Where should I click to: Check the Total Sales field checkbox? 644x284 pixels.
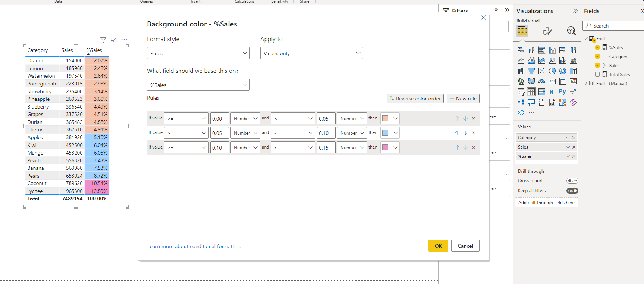pyautogui.click(x=597, y=74)
